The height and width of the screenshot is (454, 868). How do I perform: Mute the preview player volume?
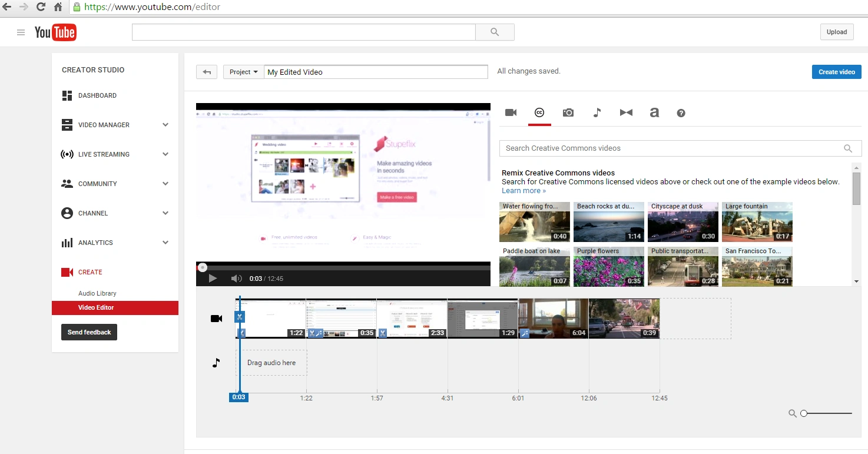click(236, 279)
